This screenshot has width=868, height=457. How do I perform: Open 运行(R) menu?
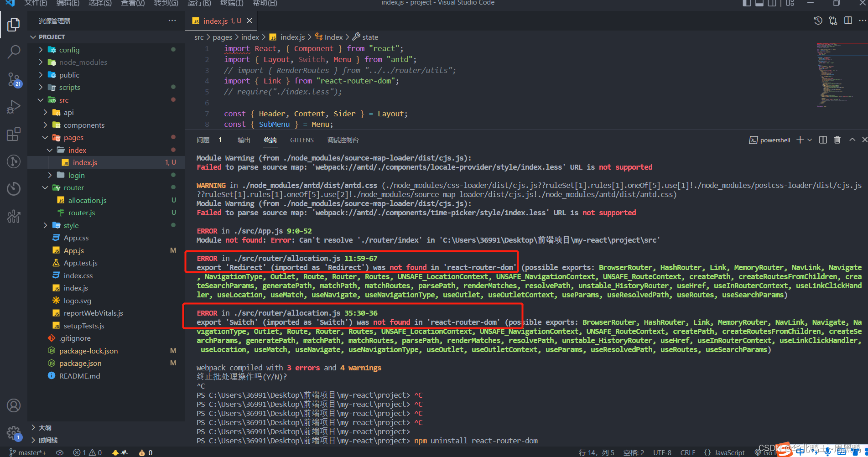tap(199, 3)
